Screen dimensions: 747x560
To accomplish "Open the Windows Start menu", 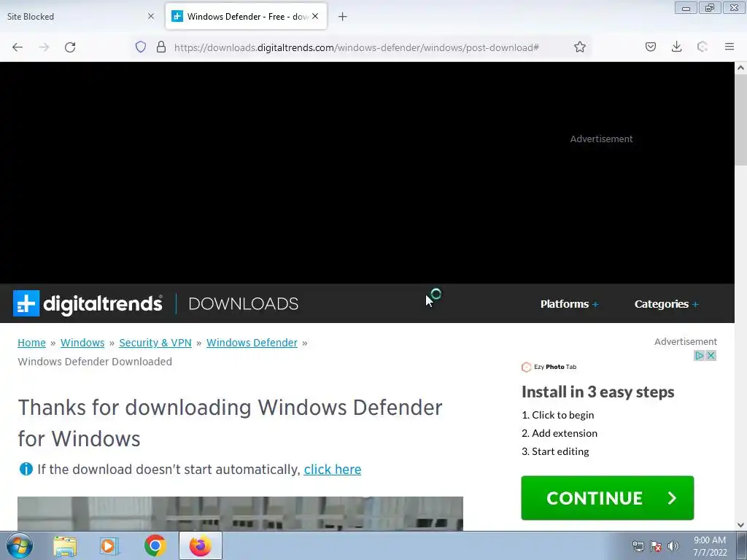I will tap(20, 545).
